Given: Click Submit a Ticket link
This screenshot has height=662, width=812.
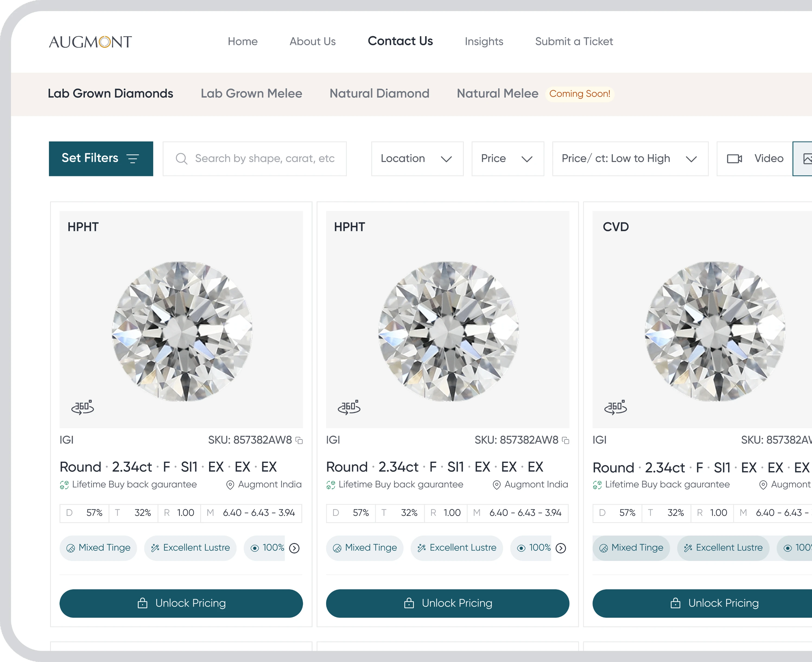Looking at the screenshot, I should 574,41.
